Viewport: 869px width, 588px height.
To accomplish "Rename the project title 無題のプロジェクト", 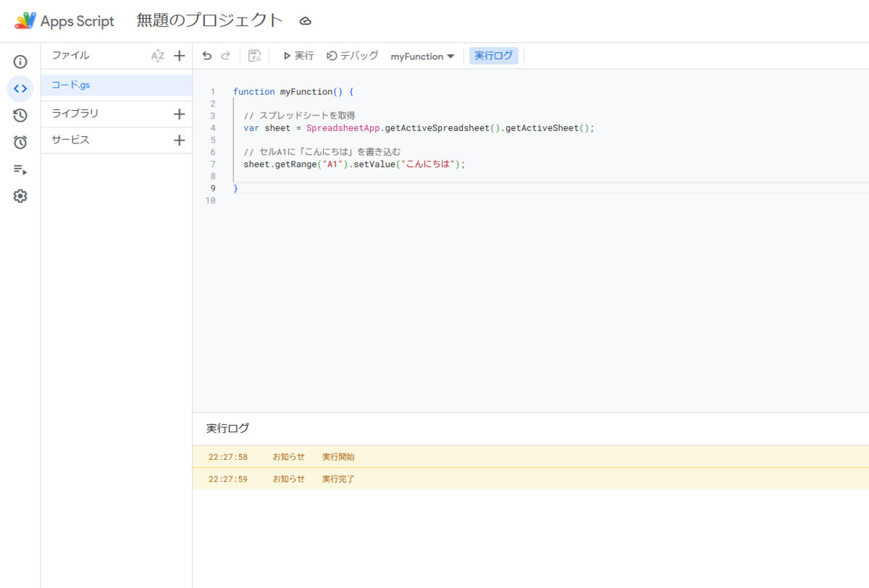I will pos(210,21).
